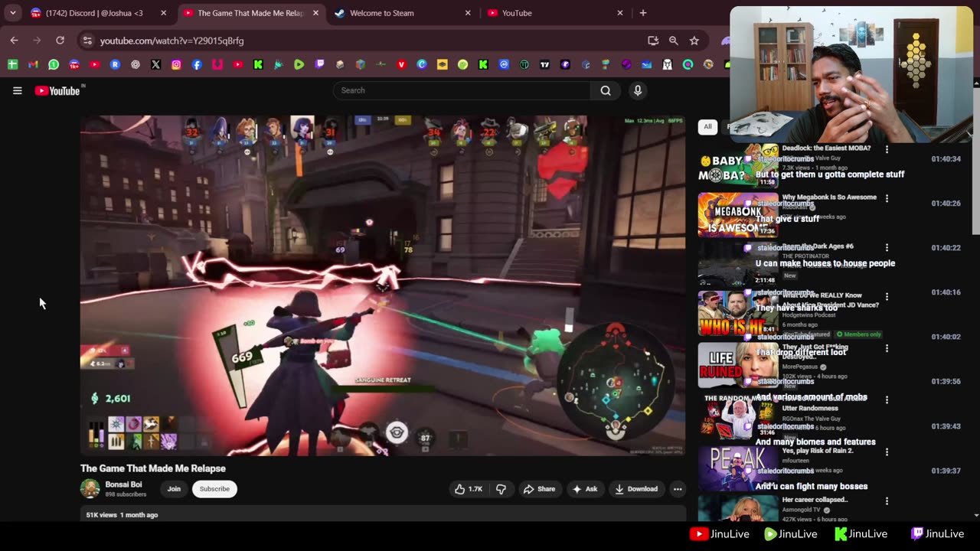
Task: Open the WhatsApp bookmark icon
Action: 54,65
